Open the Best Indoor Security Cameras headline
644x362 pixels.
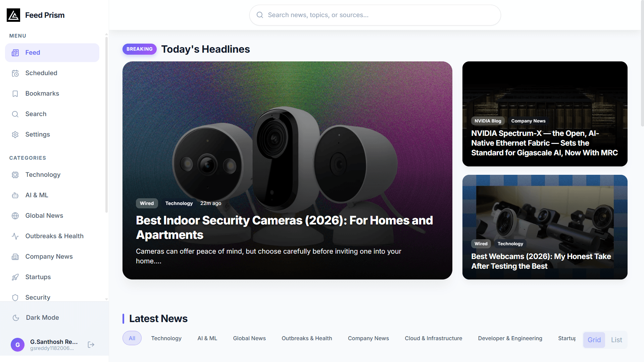coord(284,227)
